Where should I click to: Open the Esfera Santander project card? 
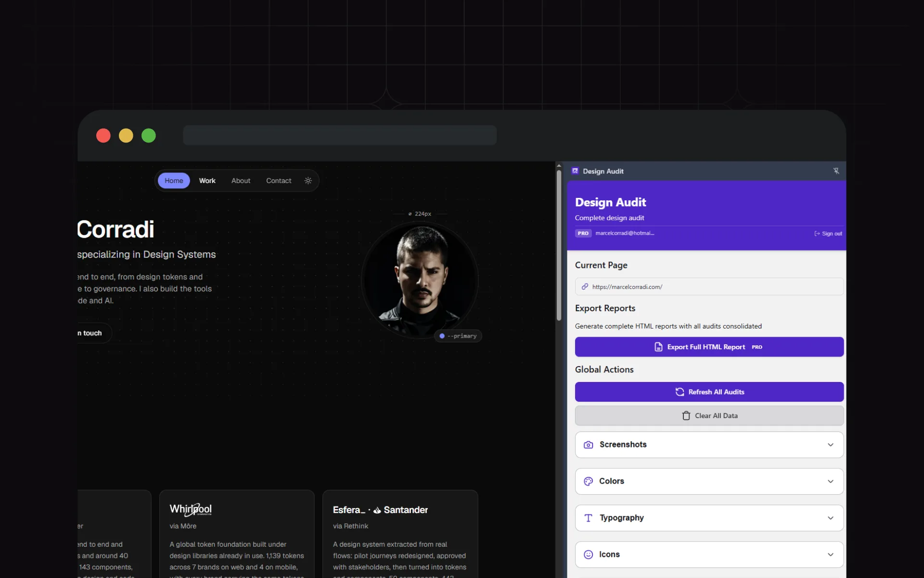(400, 534)
